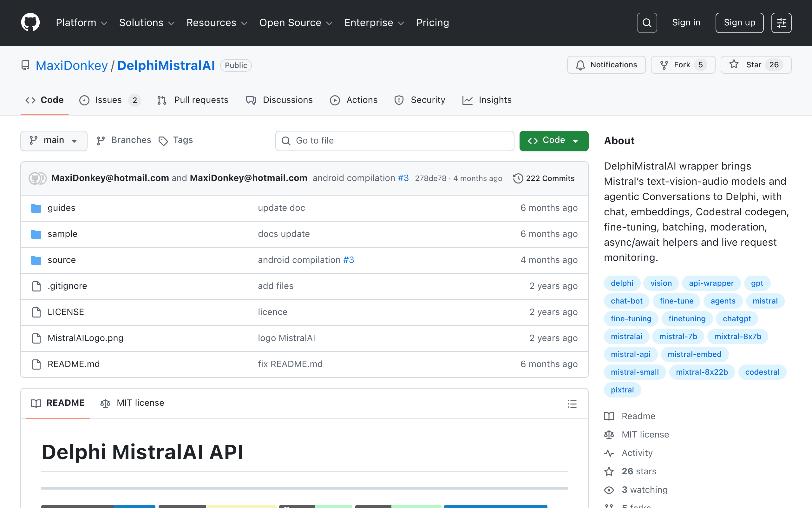Select the codestral topic tag

(762, 372)
